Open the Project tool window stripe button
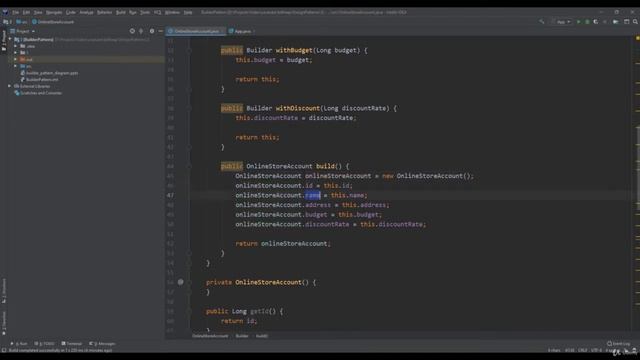Screen dimensions: 640x360 [x=4, y=41]
